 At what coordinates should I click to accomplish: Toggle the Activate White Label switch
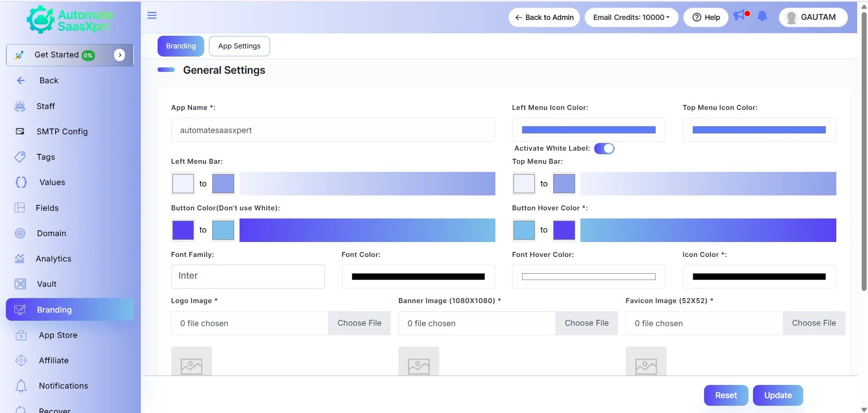click(x=604, y=148)
